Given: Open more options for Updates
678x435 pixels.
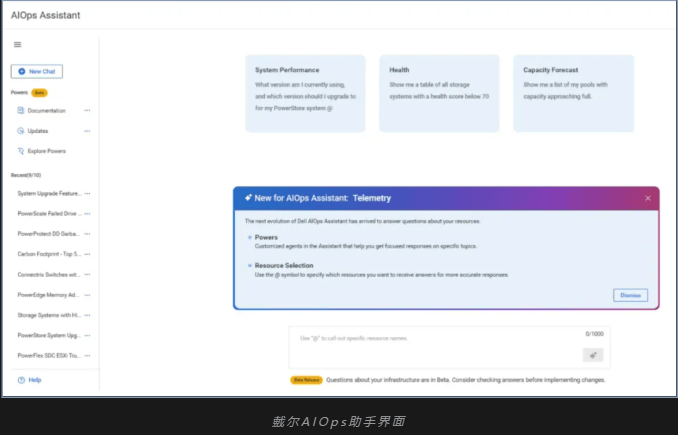Looking at the screenshot, I should pos(88,131).
